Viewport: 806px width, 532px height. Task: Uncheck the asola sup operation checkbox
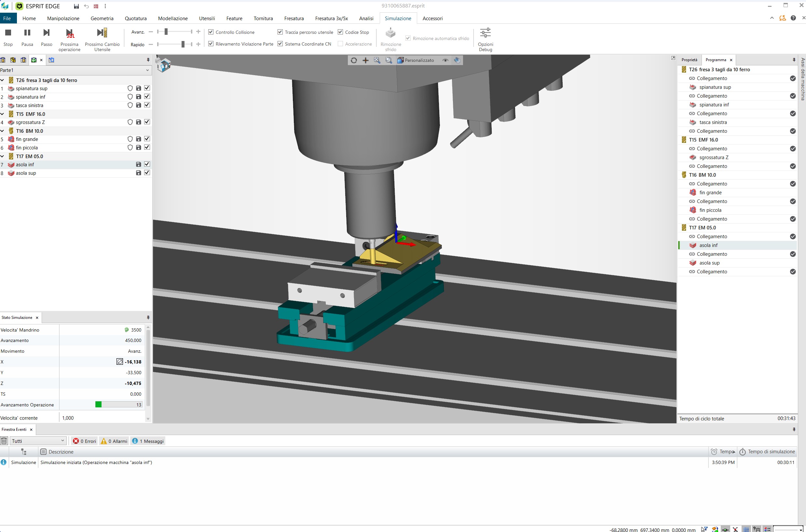pos(147,172)
